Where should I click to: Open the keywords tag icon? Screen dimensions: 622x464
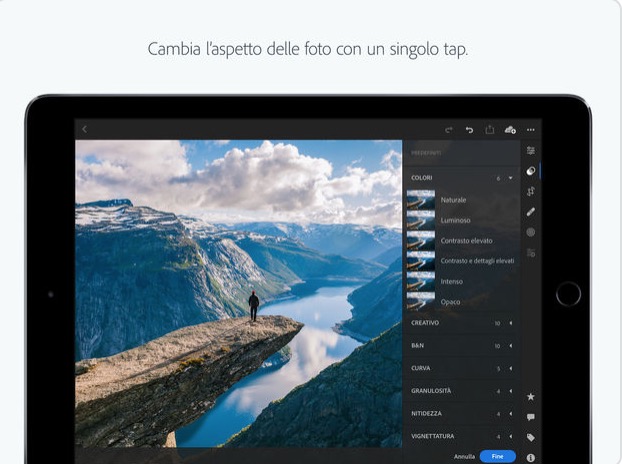[531, 437]
